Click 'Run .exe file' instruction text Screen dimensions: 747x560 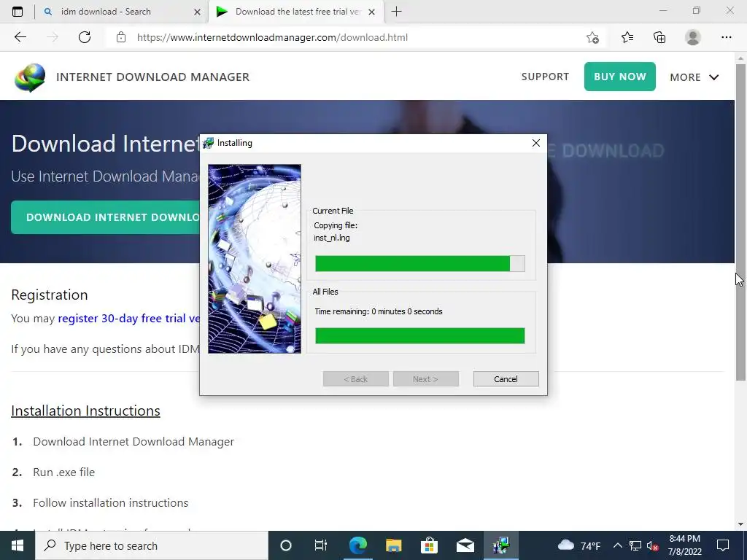[x=64, y=472]
